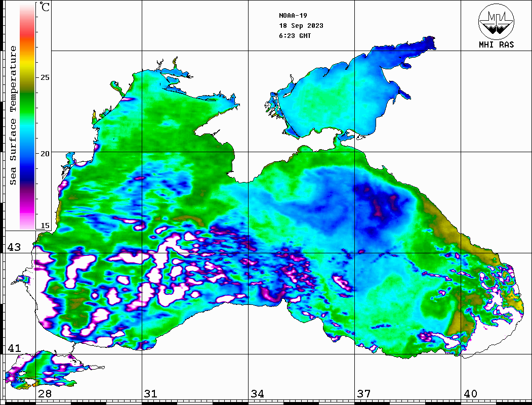Screen dimensions: 532x405
Task: Click longitude label 28
Action: pos(45,393)
